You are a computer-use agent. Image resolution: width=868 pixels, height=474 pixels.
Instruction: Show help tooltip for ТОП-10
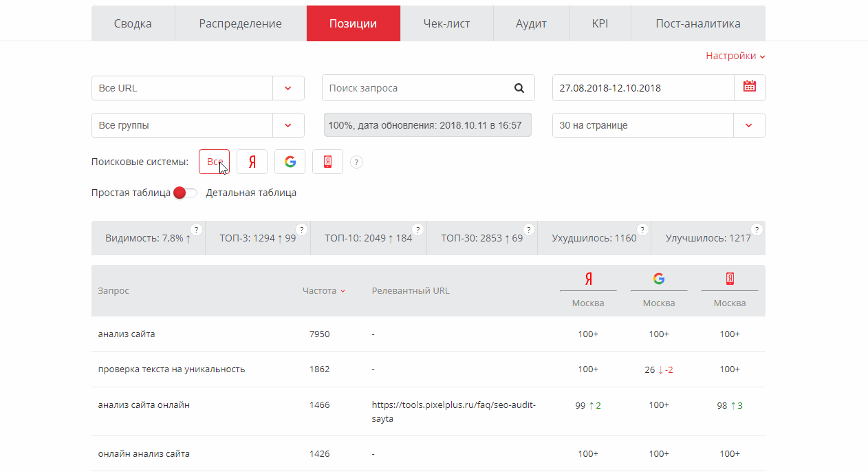click(417, 229)
